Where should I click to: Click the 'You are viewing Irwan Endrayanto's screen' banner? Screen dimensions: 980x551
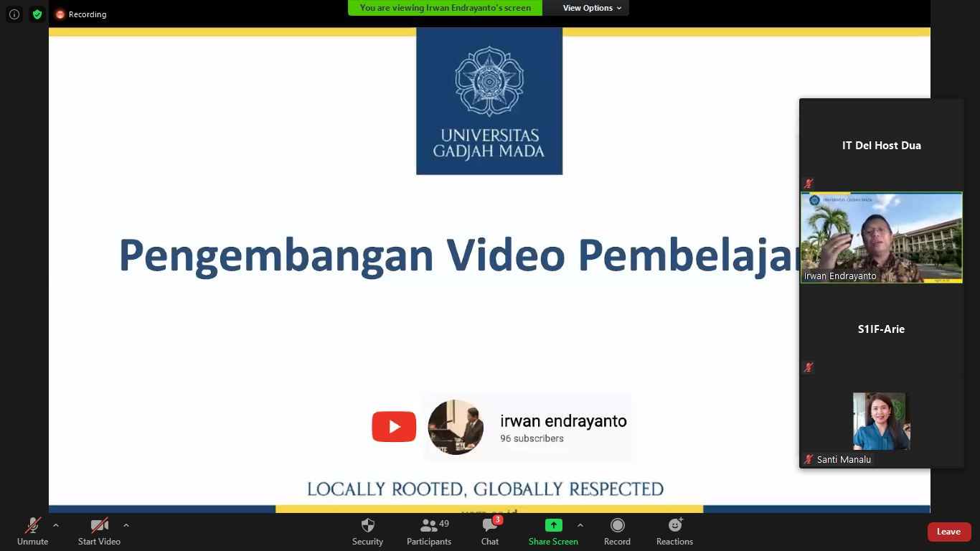click(x=446, y=8)
